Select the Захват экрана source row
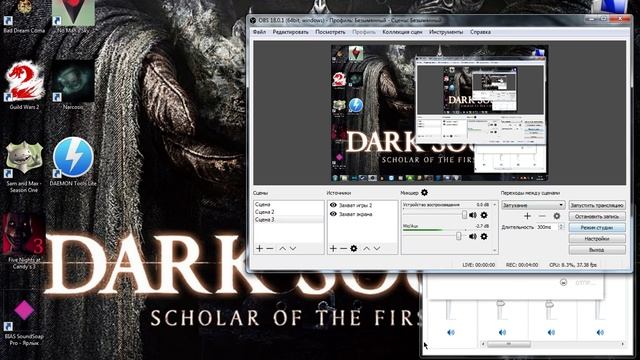This screenshot has width=640, height=360. click(x=362, y=213)
